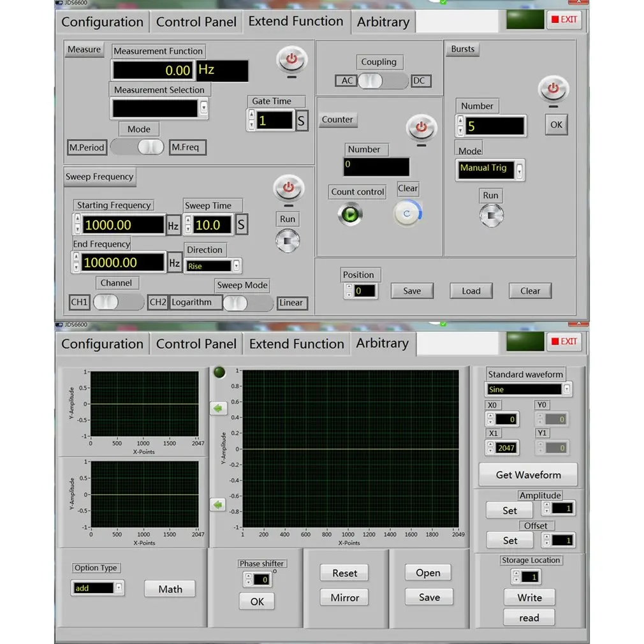Screen dimensions: 644x644
Task: Toggle the Sweep Frequency power button
Action: 288,188
